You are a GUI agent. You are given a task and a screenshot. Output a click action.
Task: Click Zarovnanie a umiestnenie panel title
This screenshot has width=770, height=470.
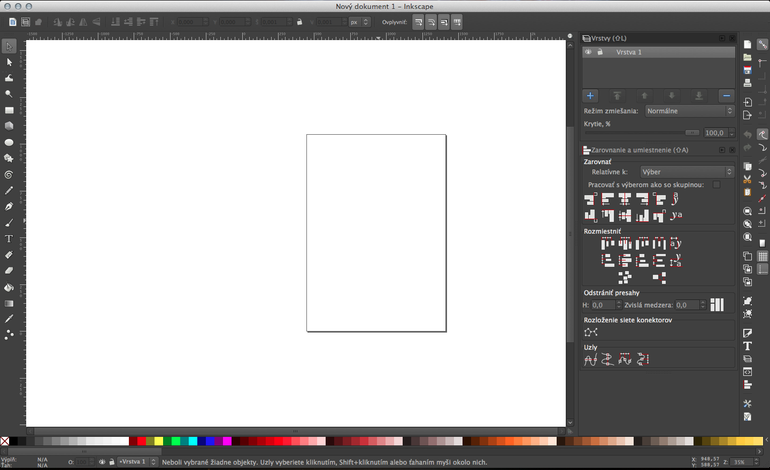(x=639, y=150)
